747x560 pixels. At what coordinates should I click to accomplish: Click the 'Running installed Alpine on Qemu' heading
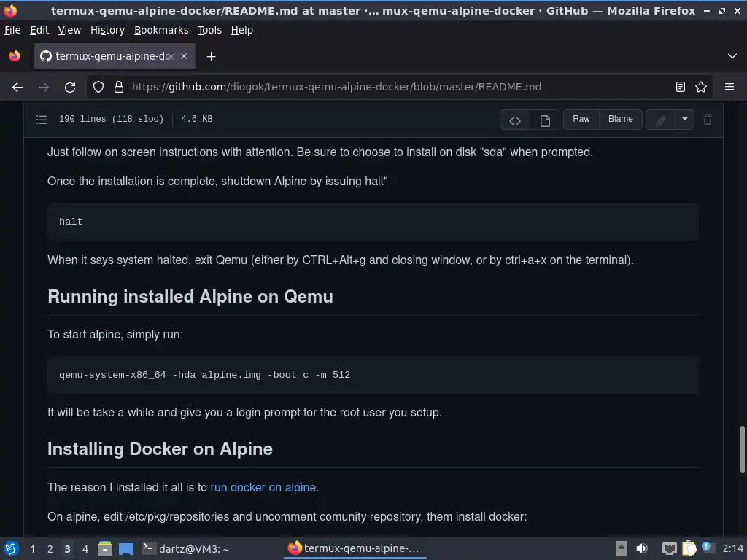tap(190, 297)
